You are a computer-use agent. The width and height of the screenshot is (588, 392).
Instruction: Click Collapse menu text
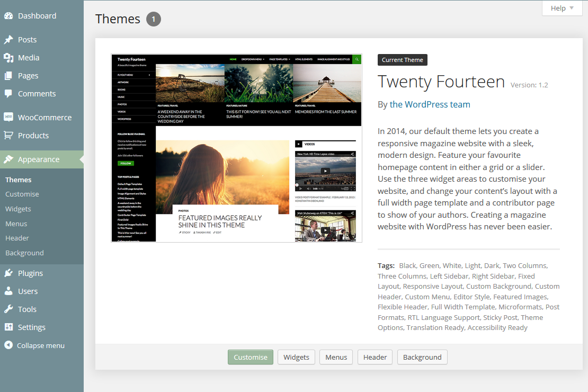tap(40, 345)
